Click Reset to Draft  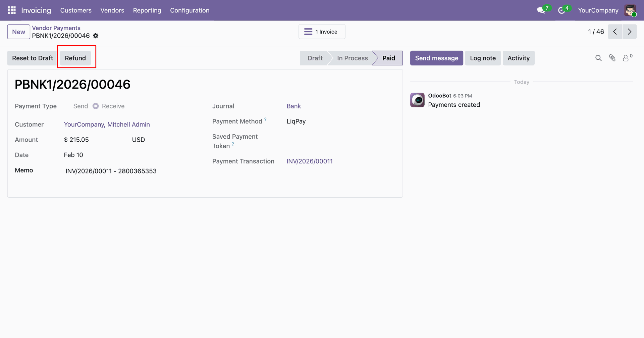click(33, 58)
